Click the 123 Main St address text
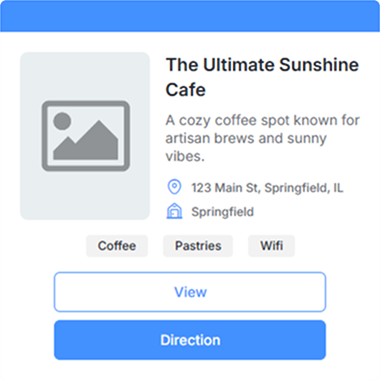 (x=267, y=188)
